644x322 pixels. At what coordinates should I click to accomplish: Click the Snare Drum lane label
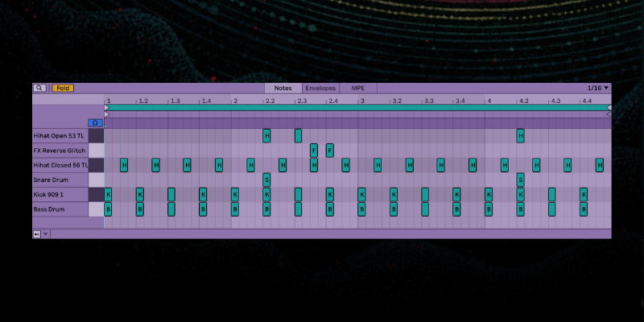click(60, 180)
